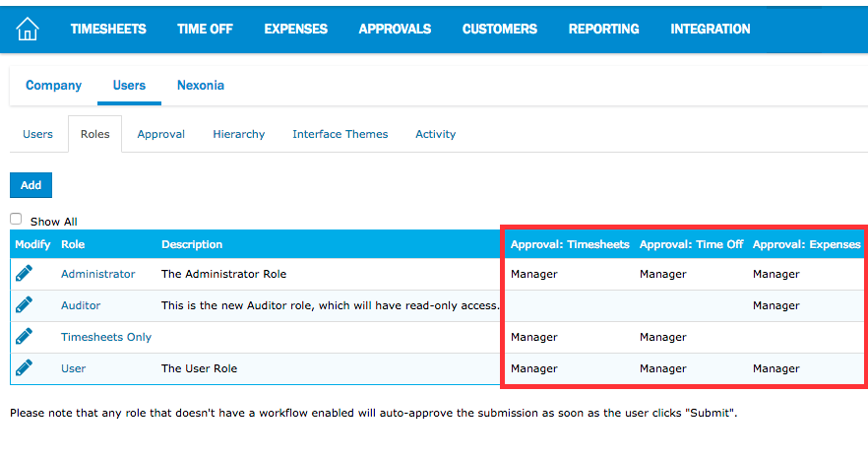Click the auto-approve workflow note text
The height and width of the screenshot is (459, 868).
click(x=374, y=413)
